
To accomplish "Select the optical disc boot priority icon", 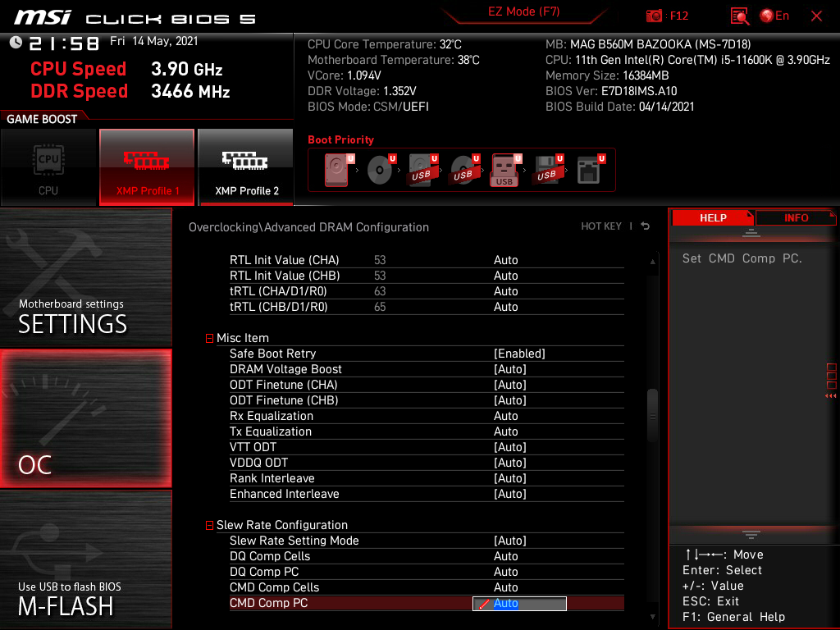I will point(381,170).
